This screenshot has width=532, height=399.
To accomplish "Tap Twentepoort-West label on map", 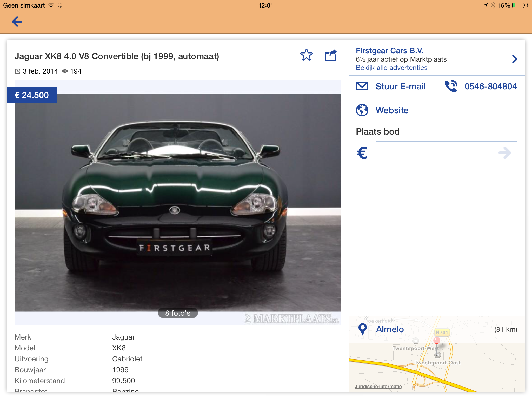I will click(415, 348).
